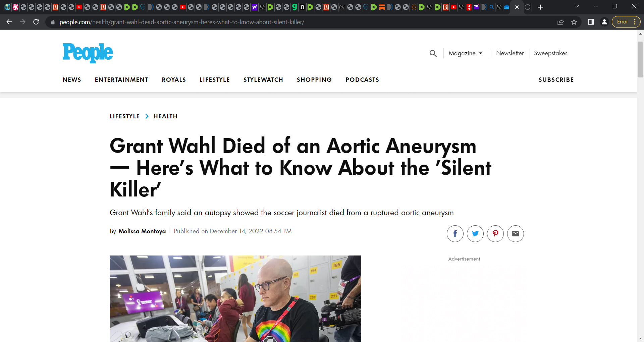Screen dimensions: 644x342
Task: Open the Error browser menu
Action: tap(626, 22)
